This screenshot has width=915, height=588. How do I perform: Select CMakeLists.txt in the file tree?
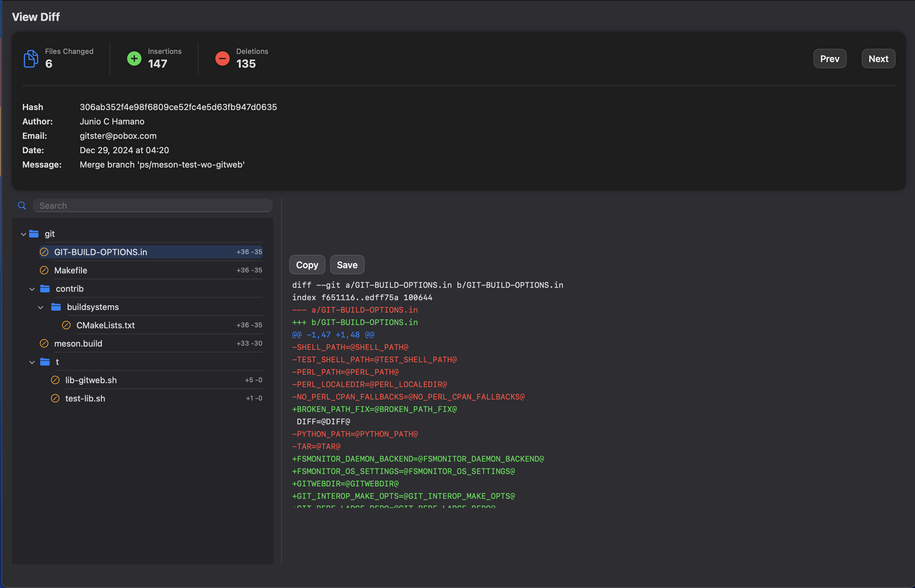point(106,325)
